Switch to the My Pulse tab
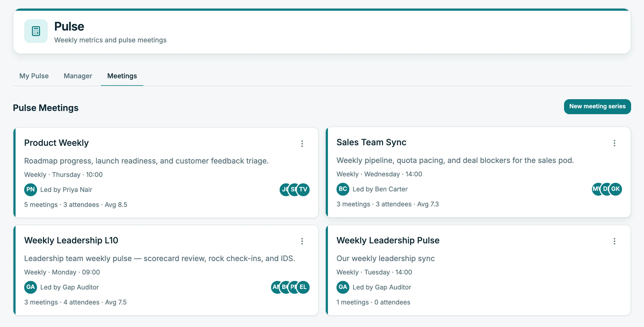The image size is (644, 327). [34, 76]
